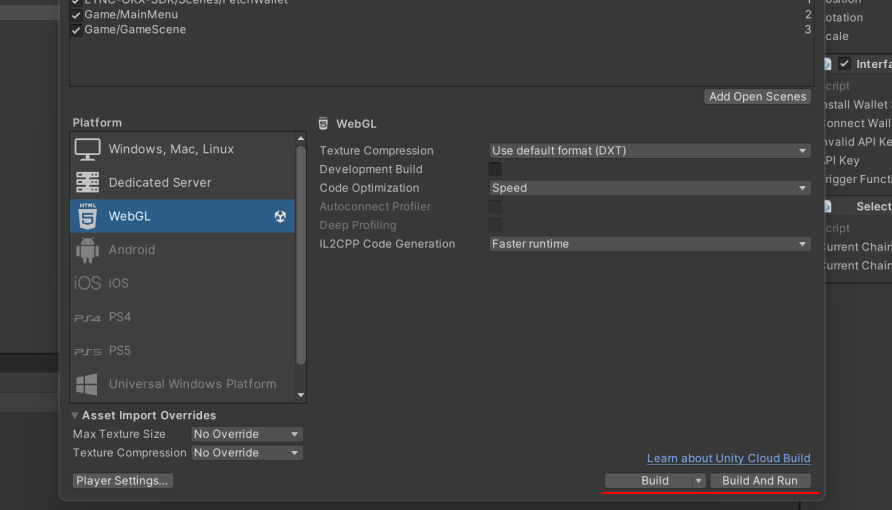Click the PS5 platform logo
Screen dimensions: 892x510
point(87,351)
